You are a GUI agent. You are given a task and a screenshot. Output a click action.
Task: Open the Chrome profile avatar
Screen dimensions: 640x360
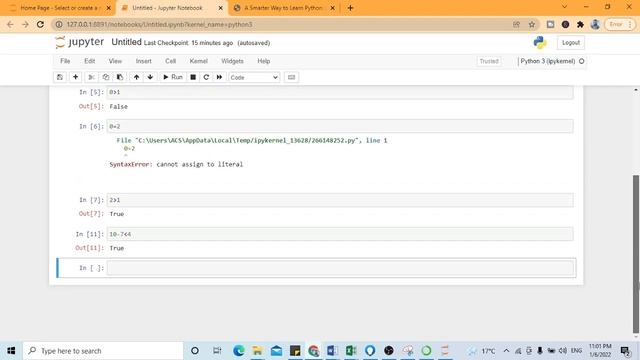pos(595,24)
